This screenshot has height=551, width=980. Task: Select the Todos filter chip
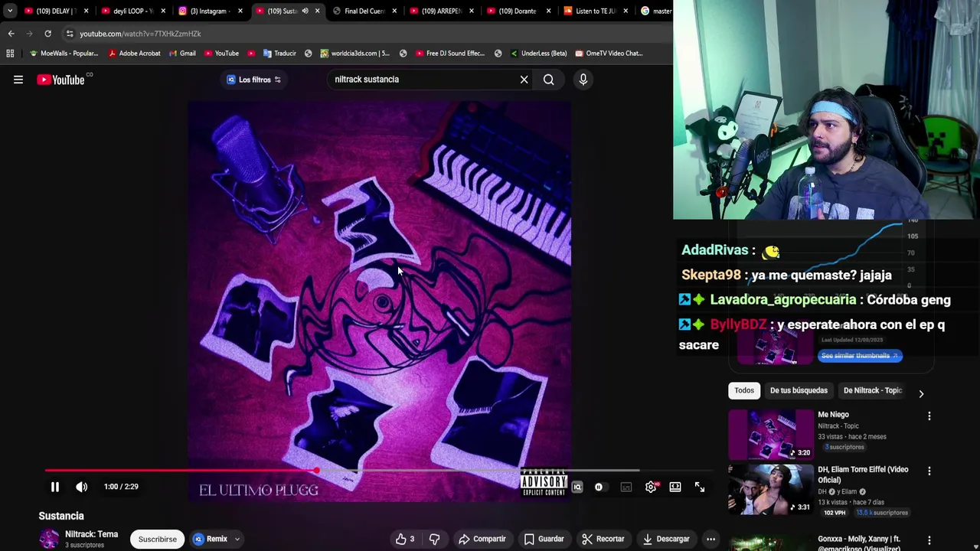click(x=744, y=390)
